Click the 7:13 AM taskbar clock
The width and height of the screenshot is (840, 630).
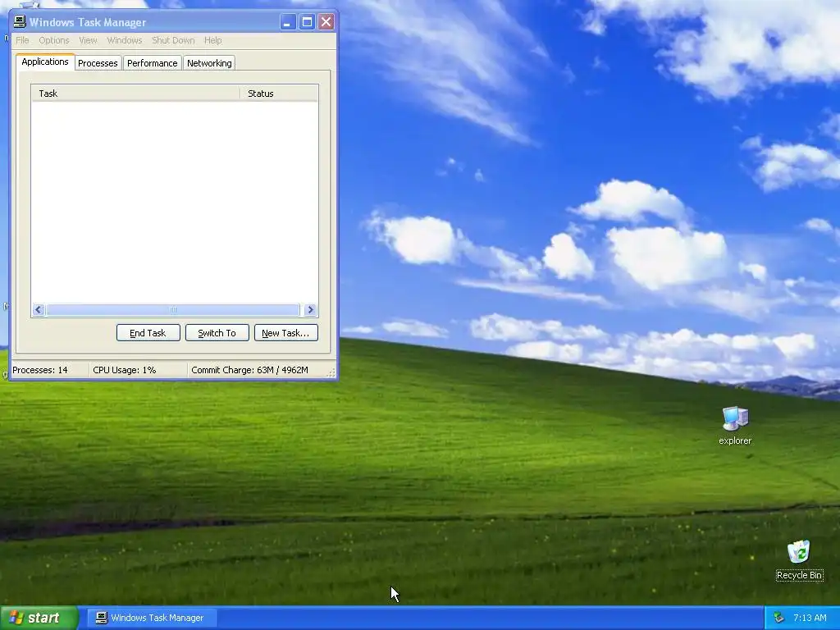pos(810,618)
